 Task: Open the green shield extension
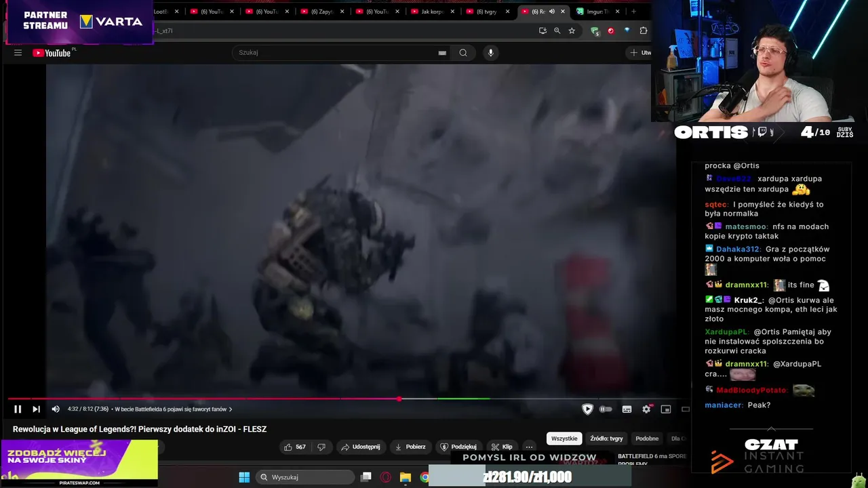[595, 30]
